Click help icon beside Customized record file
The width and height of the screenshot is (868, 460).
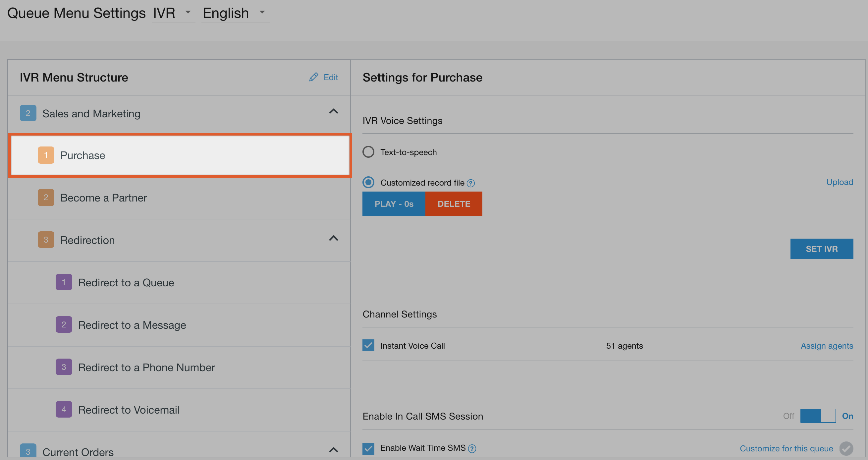coord(471,183)
